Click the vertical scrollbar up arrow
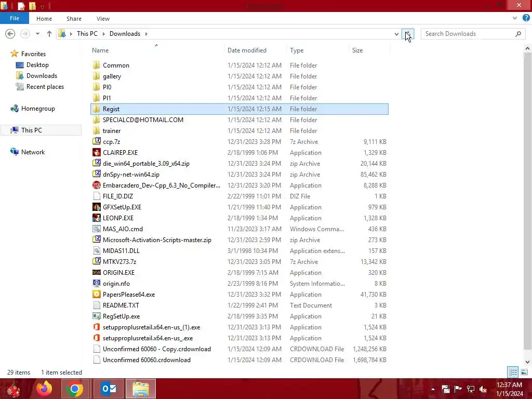 point(527,48)
